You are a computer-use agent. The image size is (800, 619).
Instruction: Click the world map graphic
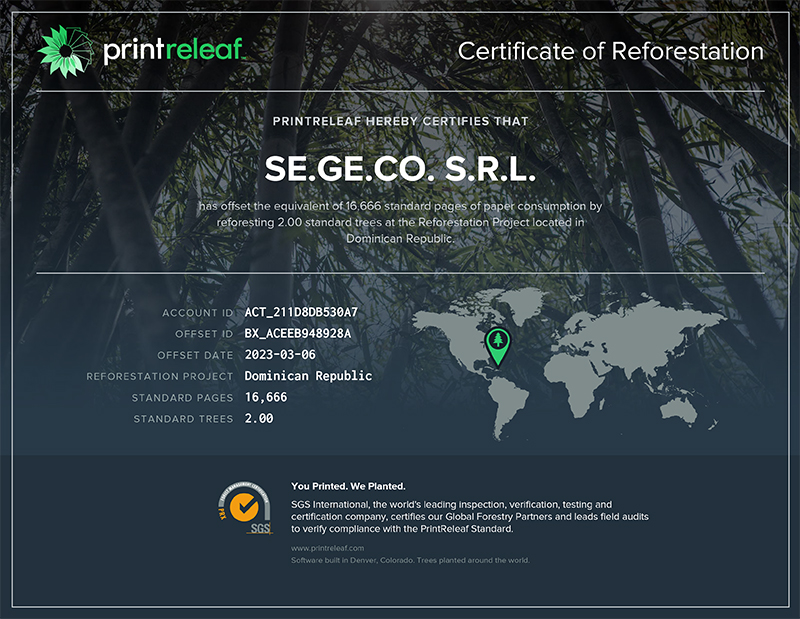569,365
